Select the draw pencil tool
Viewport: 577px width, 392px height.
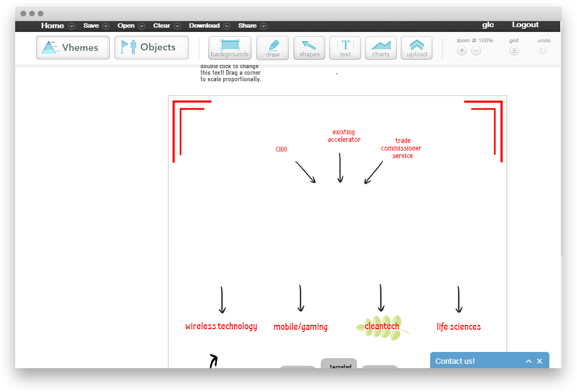point(273,48)
